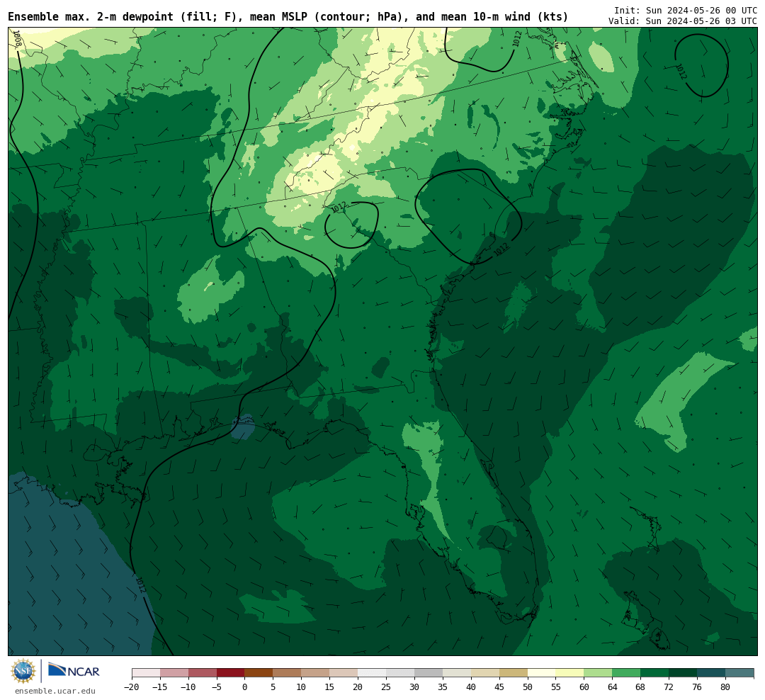Screen dimensions: 765x700
Task: Click the 76 colorbar tick label
Action: pos(697,687)
